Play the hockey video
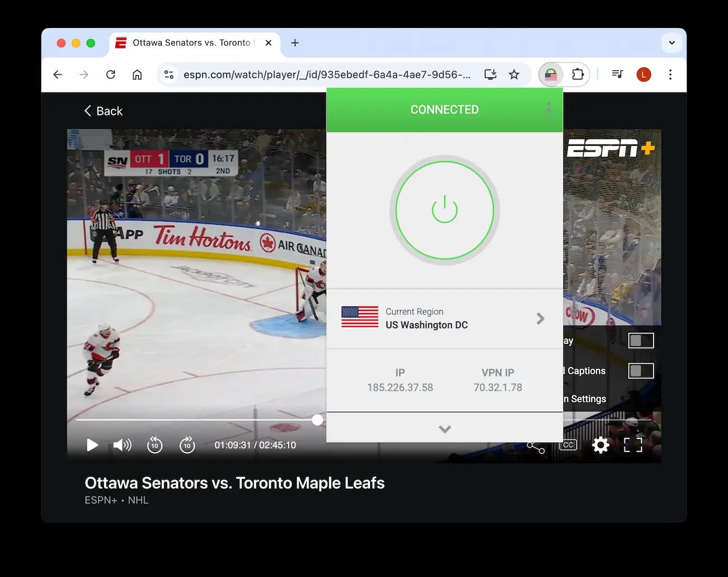 92,445
